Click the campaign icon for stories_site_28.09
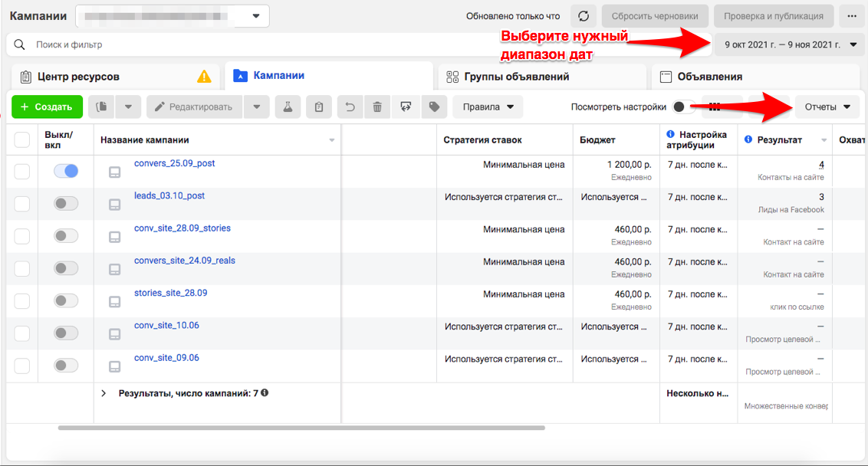Viewport: 868px width, 466px height. click(114, 302)
